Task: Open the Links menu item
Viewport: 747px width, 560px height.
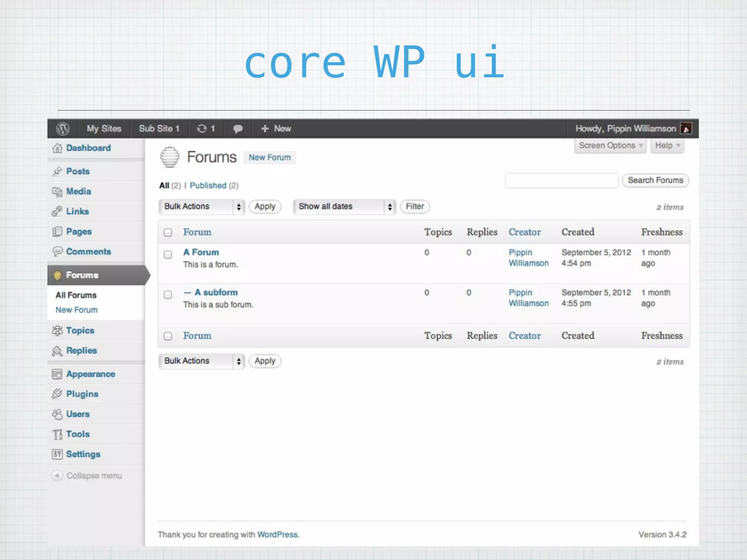Action: point(78,211)
